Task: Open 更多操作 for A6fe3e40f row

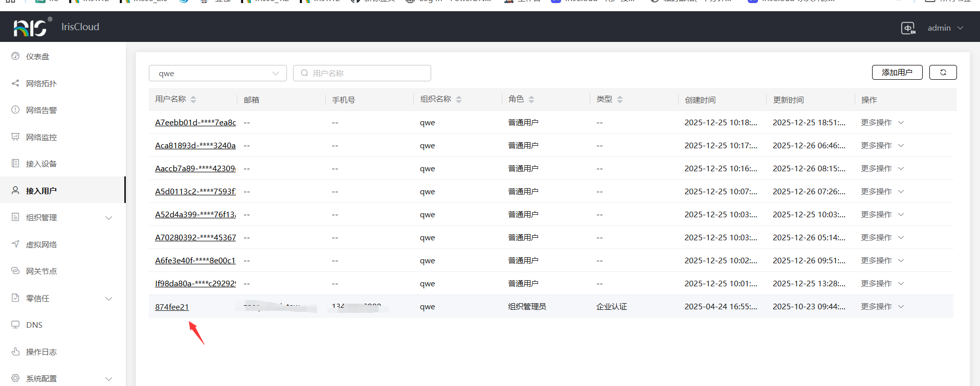Action: tap(882, 261)
